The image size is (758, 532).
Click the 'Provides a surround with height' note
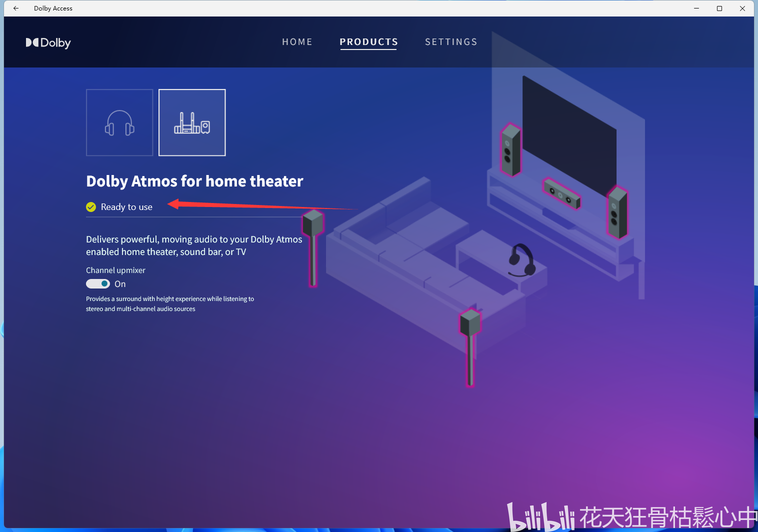(170, 303)
